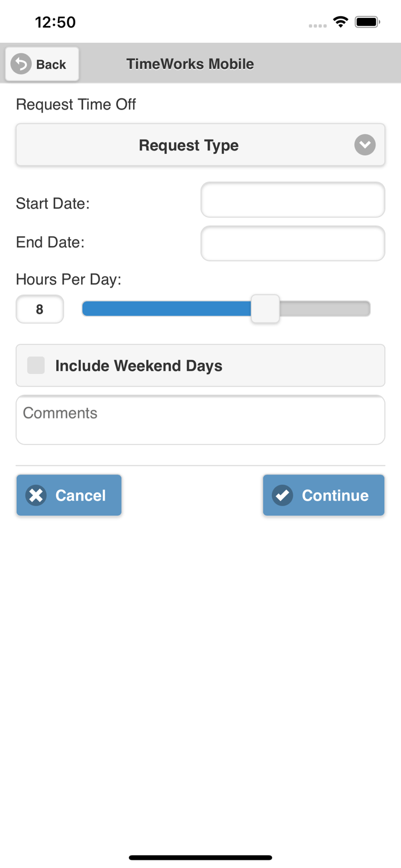Click inside the Comments text field
This screenshot has height=868, width=401.
[200, 420]
